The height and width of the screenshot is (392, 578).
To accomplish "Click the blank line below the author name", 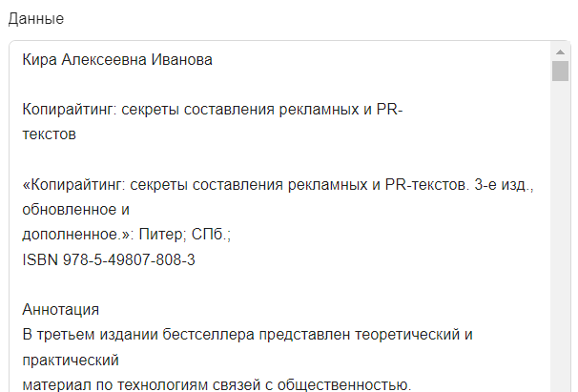I will [x=280, y=85].
